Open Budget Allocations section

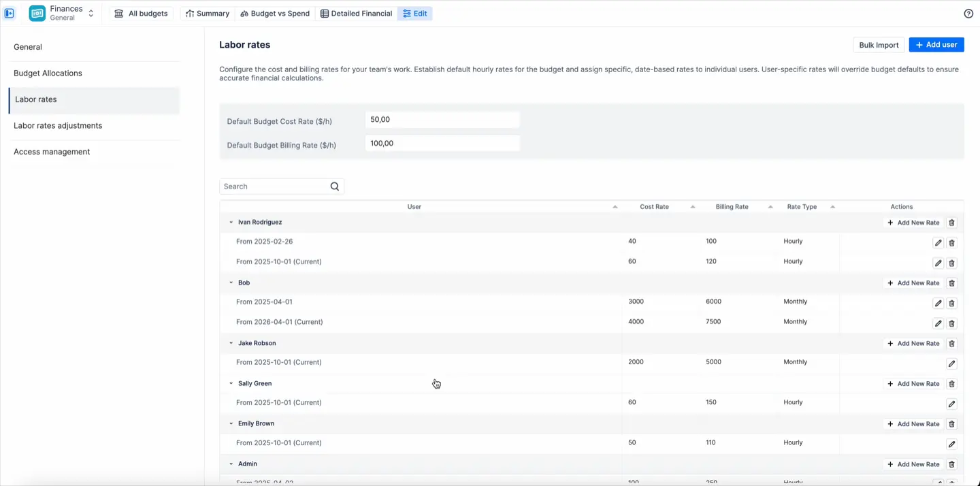click(95, 74)
